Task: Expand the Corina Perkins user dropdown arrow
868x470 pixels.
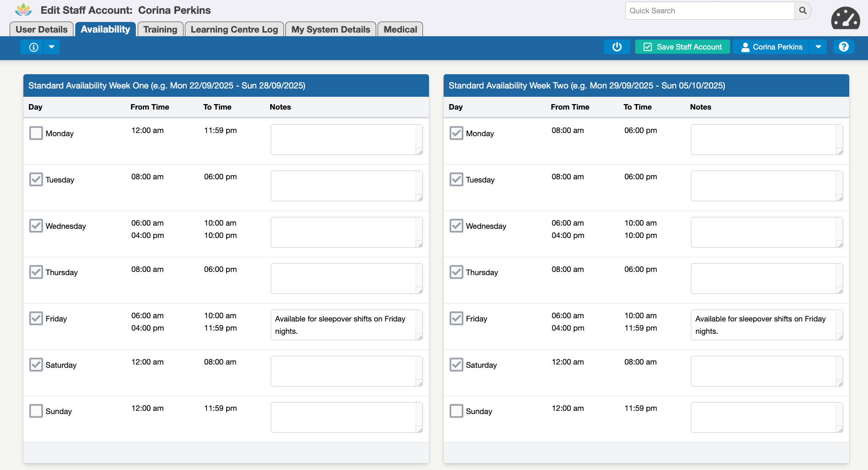Action: 818,47
